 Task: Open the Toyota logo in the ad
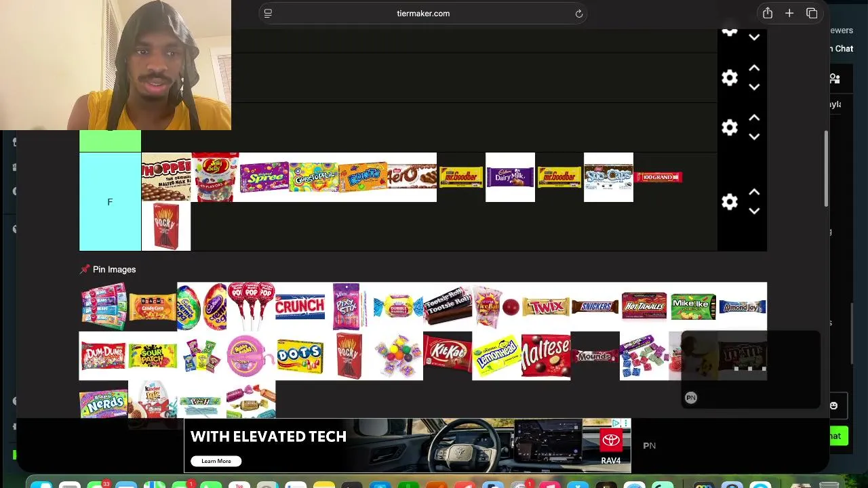point(610,441)
